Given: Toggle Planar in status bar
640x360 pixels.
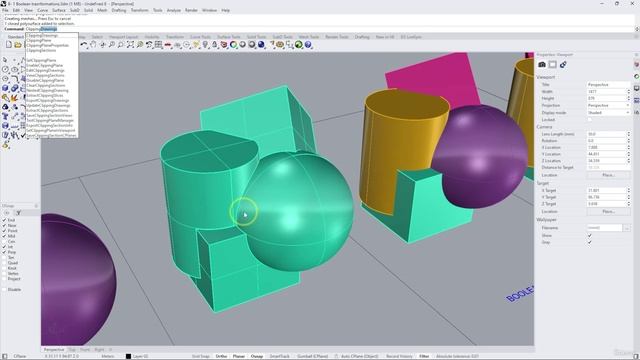Looking at the screenshot, I should (239, 356).
